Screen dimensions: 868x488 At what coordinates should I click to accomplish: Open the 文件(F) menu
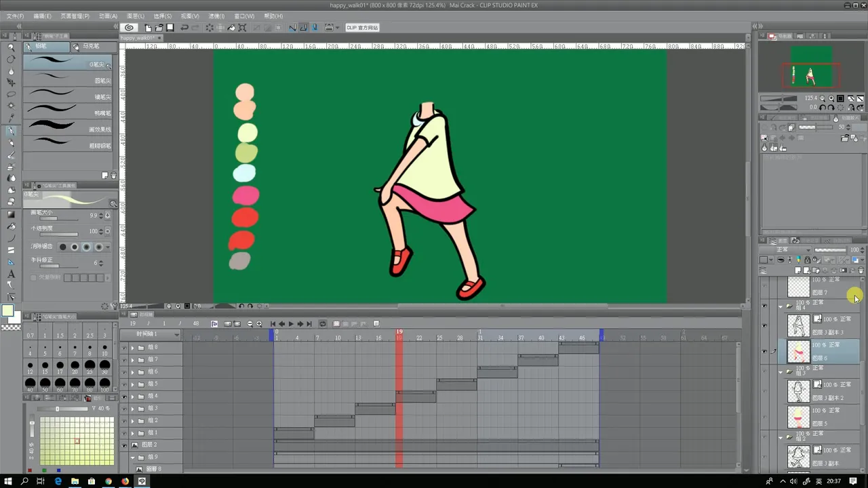(15, 16)
